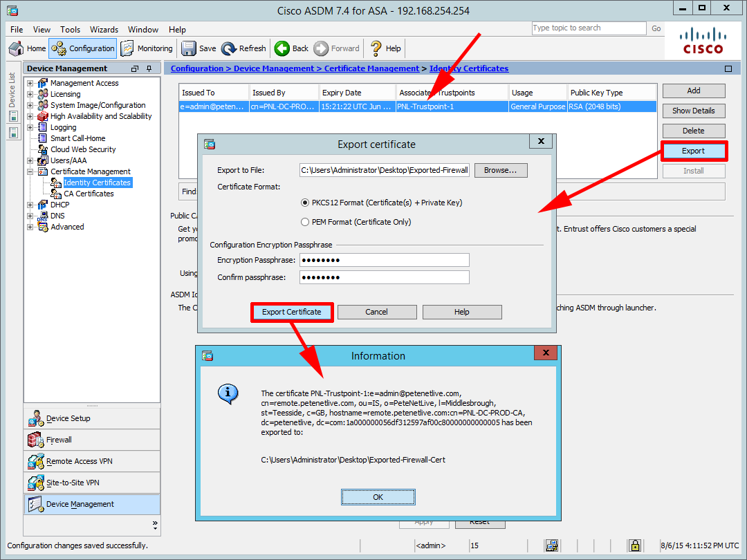Viewport: 747px width, 560px height.
Task: Select the Device Management navigation pane
Action: point(92,504)
